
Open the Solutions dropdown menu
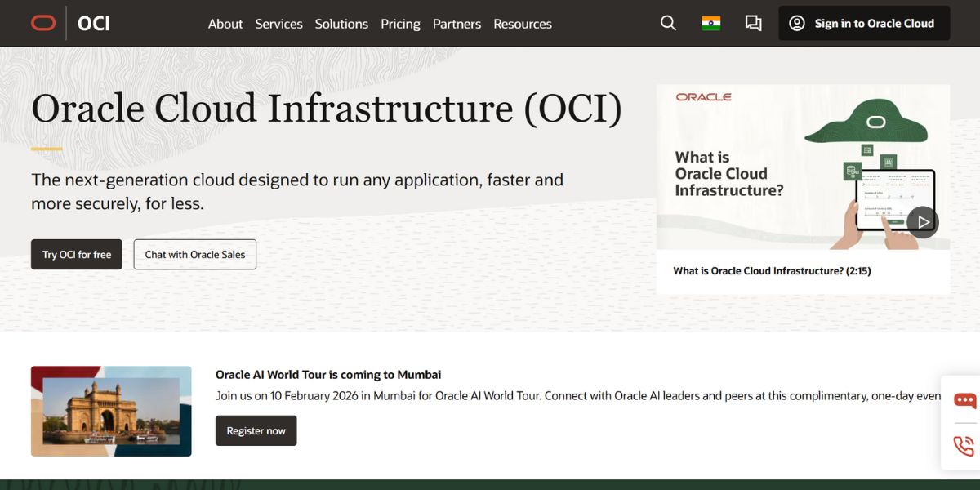(x=341, y=24)
